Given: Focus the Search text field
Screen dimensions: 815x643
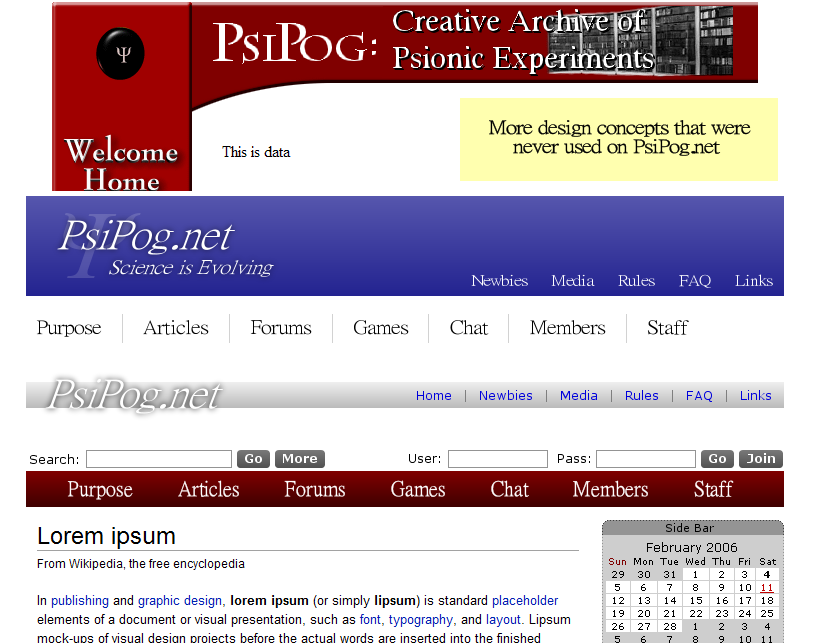Looking at the screenshot, I should pos(159,459).
